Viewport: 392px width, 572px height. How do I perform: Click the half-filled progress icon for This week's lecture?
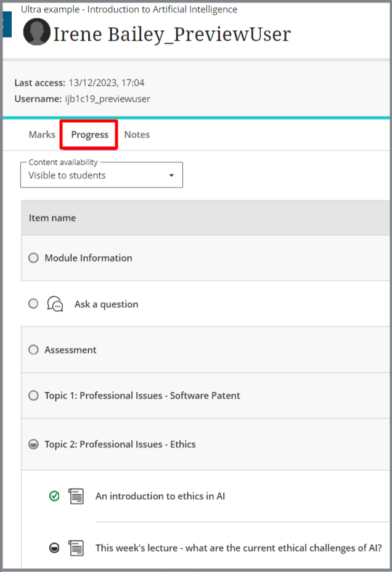coord(54,547)
